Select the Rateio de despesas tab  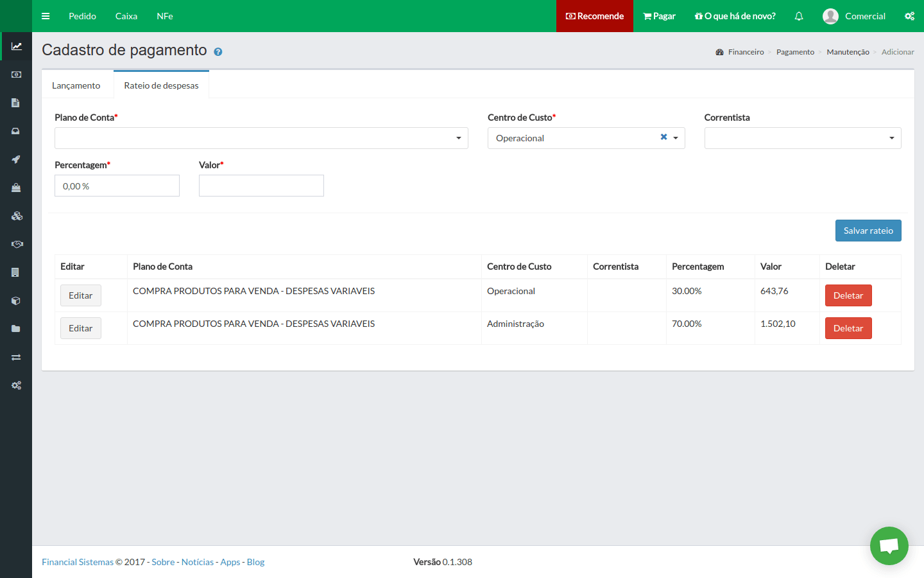click(161, 85)
